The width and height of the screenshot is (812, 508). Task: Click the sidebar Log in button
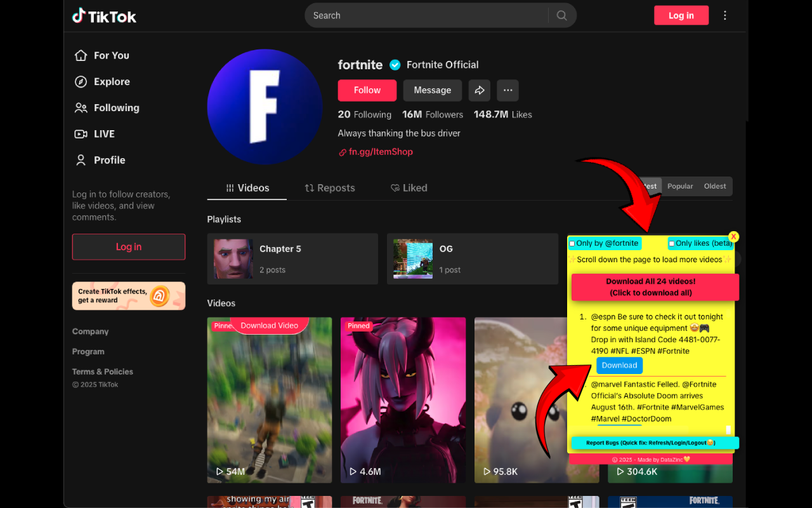point(129,247)
